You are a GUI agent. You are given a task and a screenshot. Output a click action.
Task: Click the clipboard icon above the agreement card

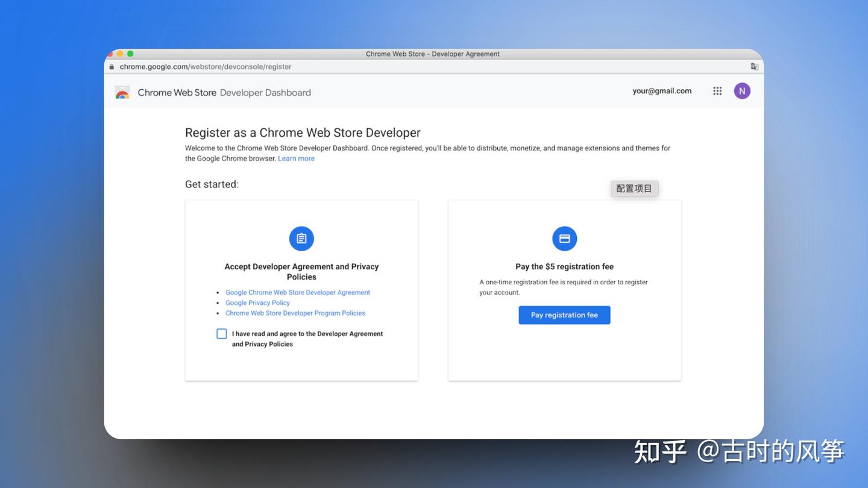[301, 238]
